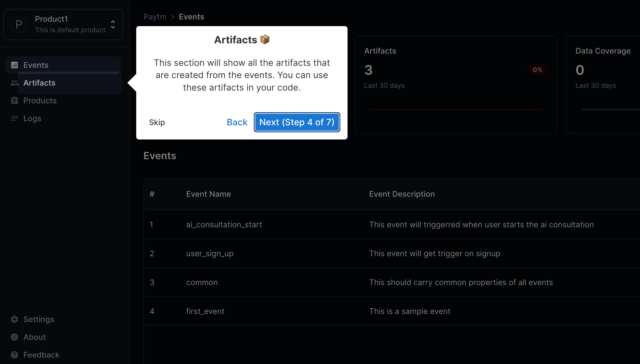Click the Artifacts count value 3
Viewport: 640px width, 364px height.
[368, 70]
